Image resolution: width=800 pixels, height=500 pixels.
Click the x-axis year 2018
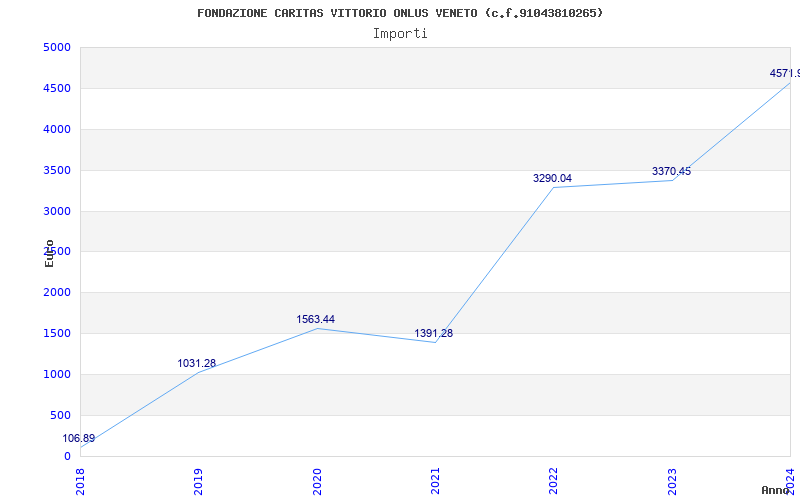[x=80, y=481]
